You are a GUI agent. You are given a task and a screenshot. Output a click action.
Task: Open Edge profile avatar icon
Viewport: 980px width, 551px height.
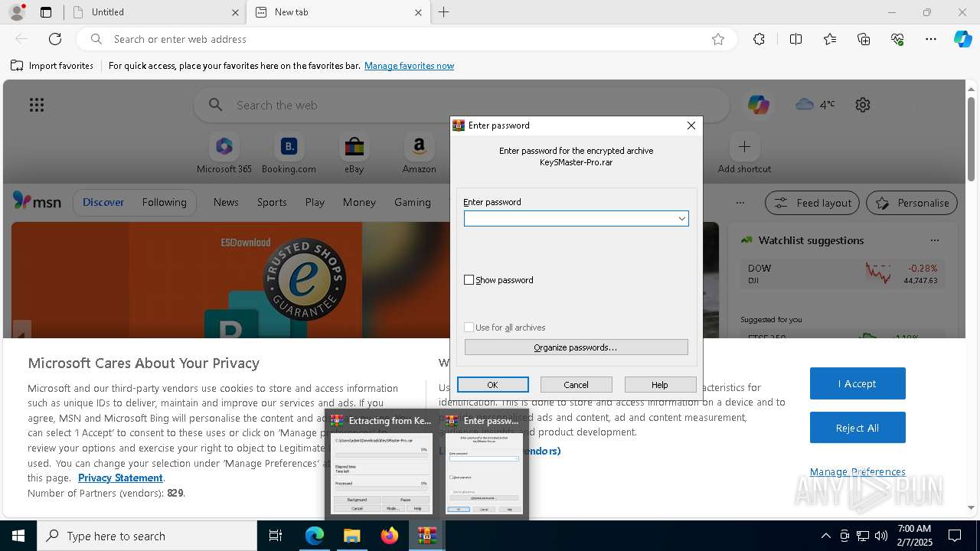pyautogui.click(x=16, y=12)
